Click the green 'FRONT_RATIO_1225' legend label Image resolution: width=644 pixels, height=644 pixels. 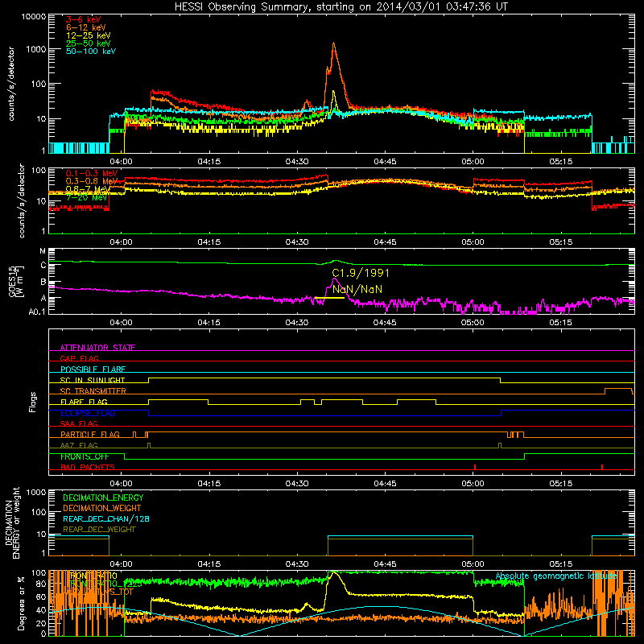(105, 584)
